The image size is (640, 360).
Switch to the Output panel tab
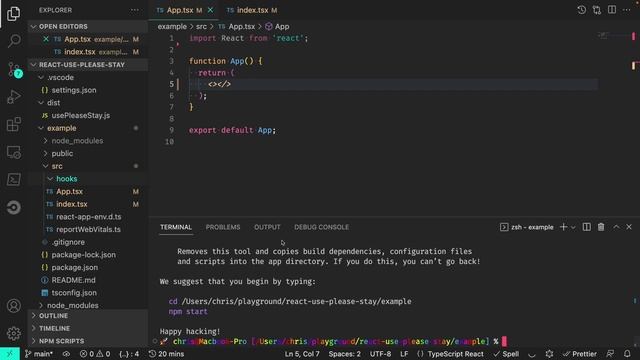267,227
